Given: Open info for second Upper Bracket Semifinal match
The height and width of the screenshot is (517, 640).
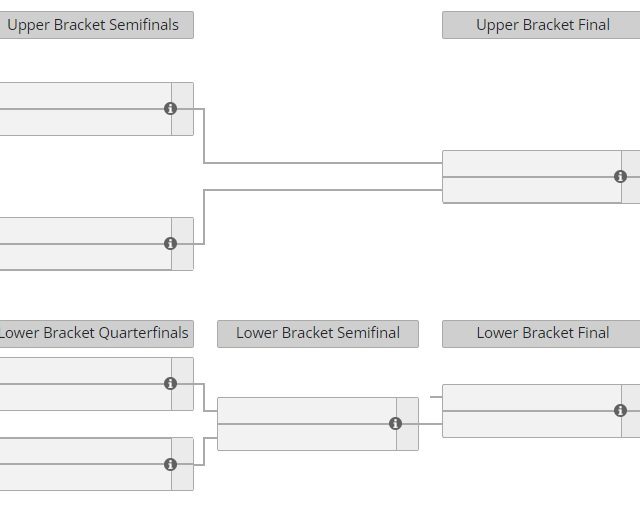Looking at the screenshot, I should (170, 243).
